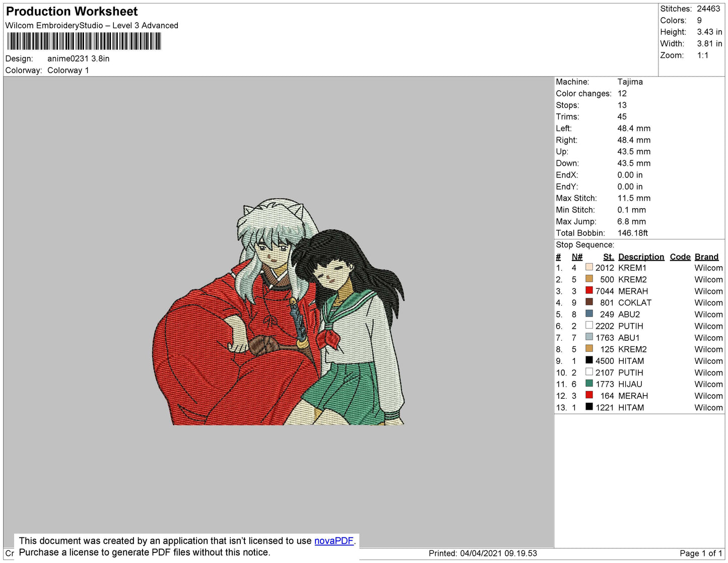Click the 'HIJAU' description in row 11
This screenshot has width=728, height=563.
(630, 384)
